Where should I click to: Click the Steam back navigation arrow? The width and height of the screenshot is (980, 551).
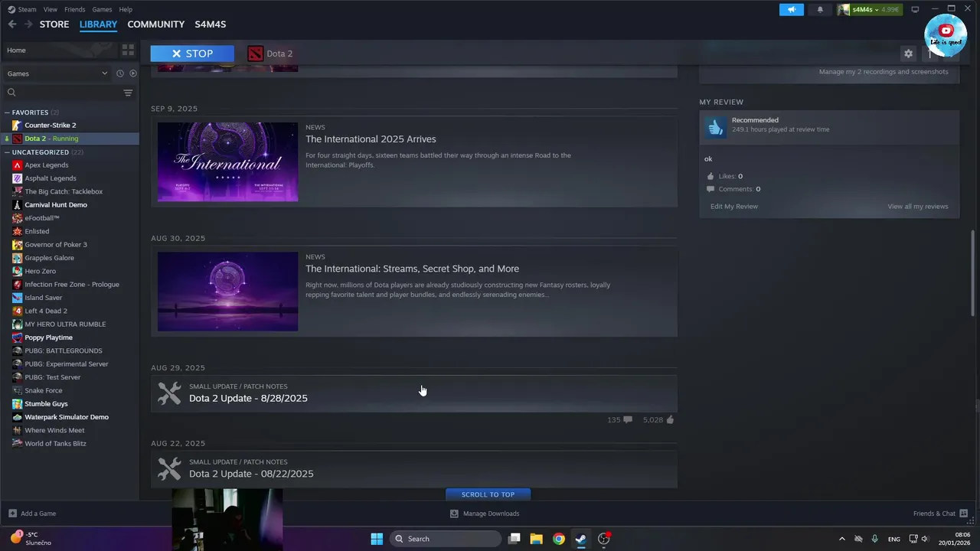click(x=12, y=24)
